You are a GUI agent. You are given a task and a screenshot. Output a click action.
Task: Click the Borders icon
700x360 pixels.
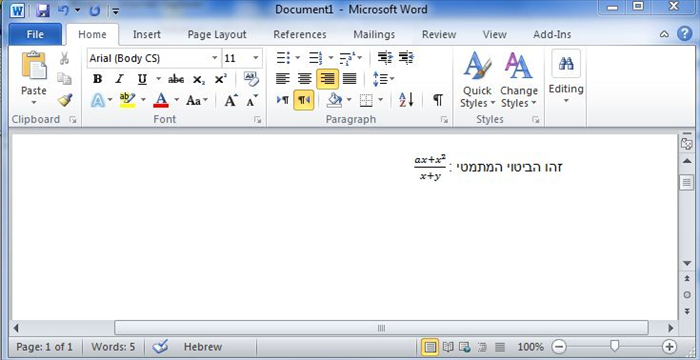pos(366,100)
